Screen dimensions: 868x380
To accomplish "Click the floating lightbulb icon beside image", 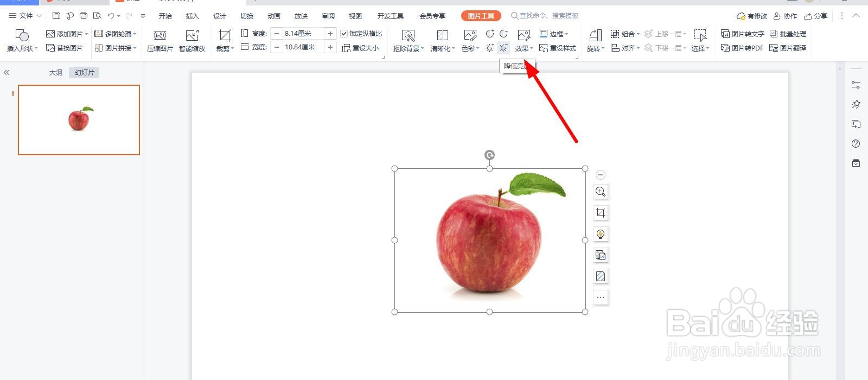I will tap(601, 234).
